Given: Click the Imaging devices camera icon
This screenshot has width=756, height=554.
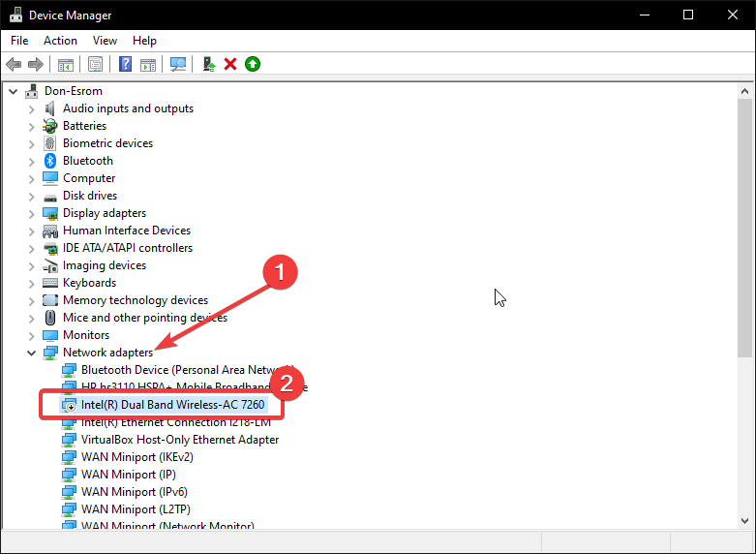Looking at the screenshot, I should [50, 265].
